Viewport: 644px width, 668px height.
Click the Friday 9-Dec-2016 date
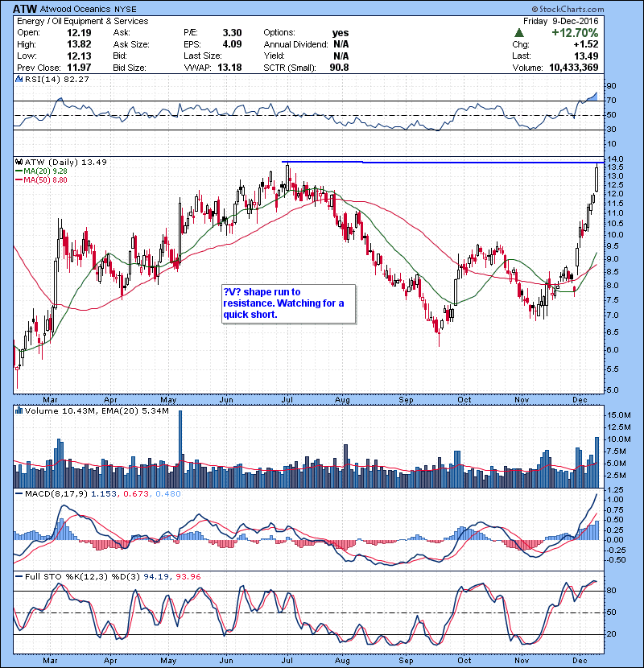coord(561,21)
